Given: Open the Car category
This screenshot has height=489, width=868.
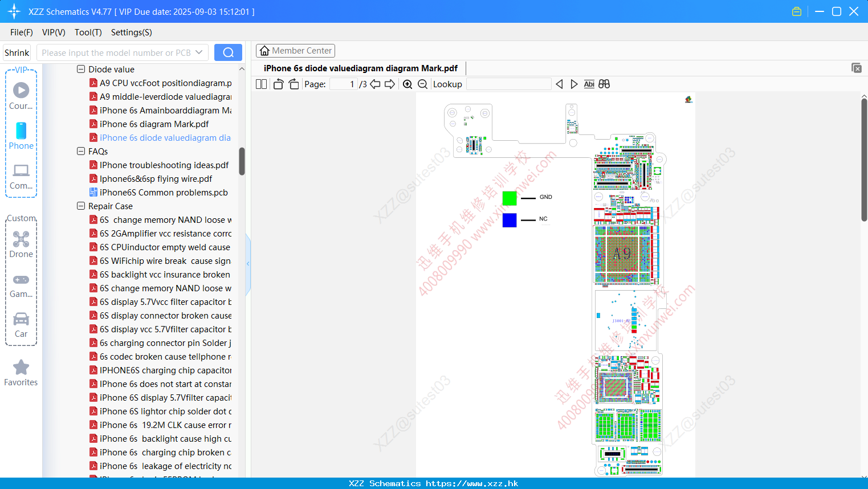Looking at the screenshot, I should tap(21, 324).
